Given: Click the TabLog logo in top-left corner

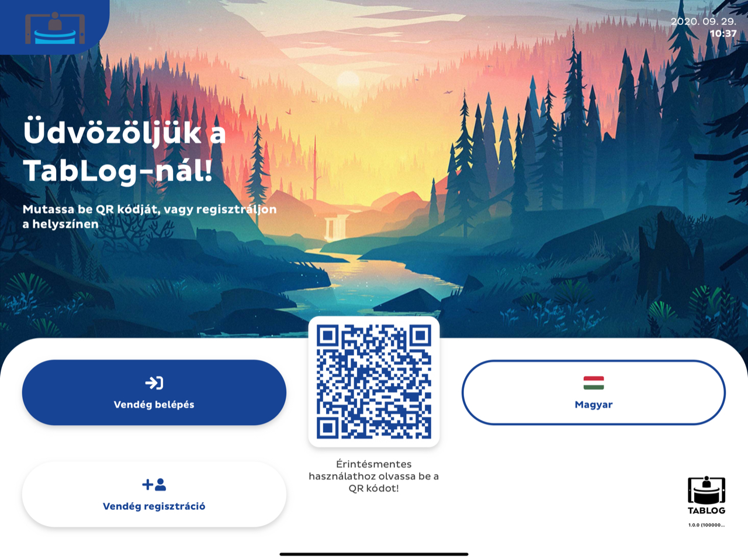Looking at the screenshot, I should coord(55,29).
